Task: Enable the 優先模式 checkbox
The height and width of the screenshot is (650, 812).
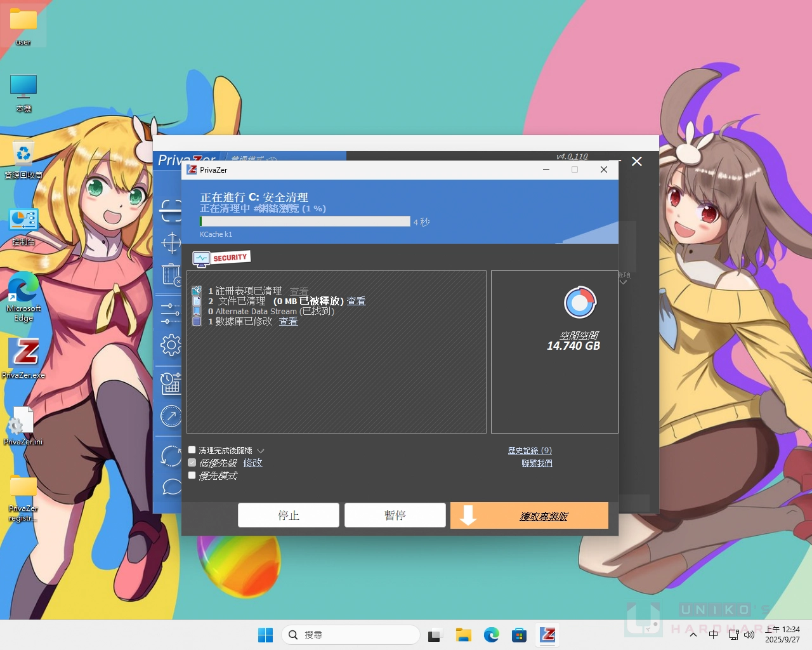Action: point(192,475)
